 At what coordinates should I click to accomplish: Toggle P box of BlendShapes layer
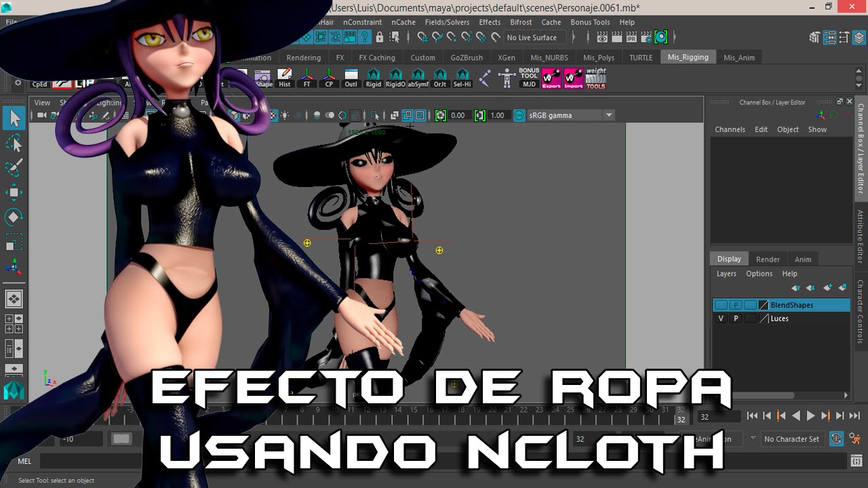[736, 305]
